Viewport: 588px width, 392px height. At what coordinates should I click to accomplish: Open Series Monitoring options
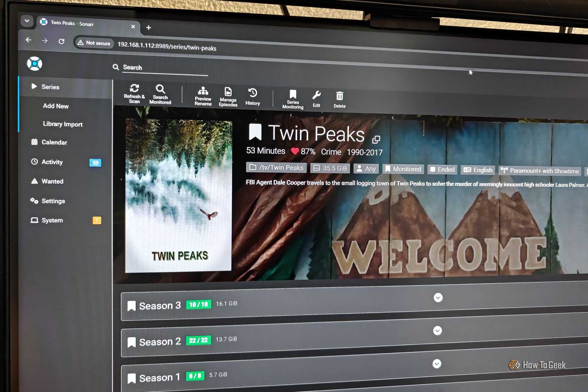(293, 99)
